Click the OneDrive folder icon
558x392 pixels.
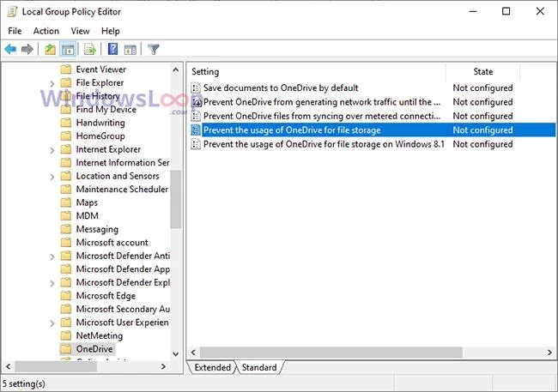(66, 349)
